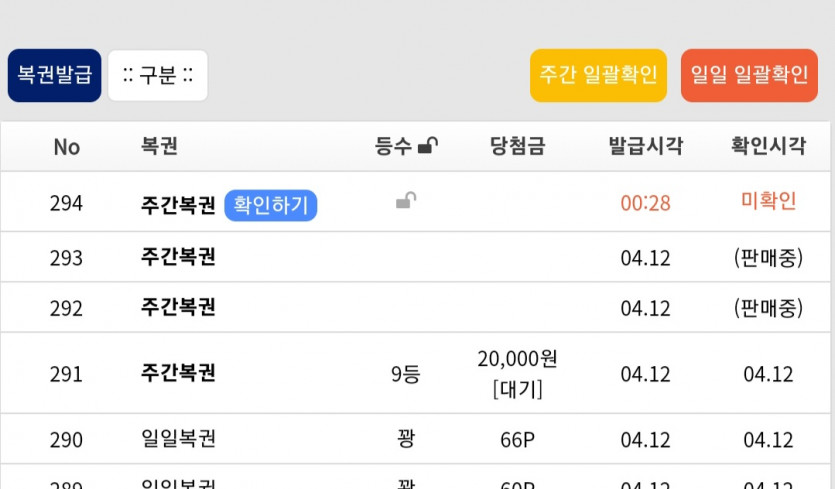
Task: Click the No column header
Action: pos(66,147)
